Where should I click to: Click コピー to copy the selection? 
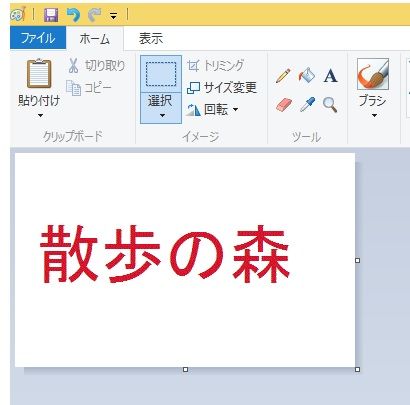pos(89,88)
